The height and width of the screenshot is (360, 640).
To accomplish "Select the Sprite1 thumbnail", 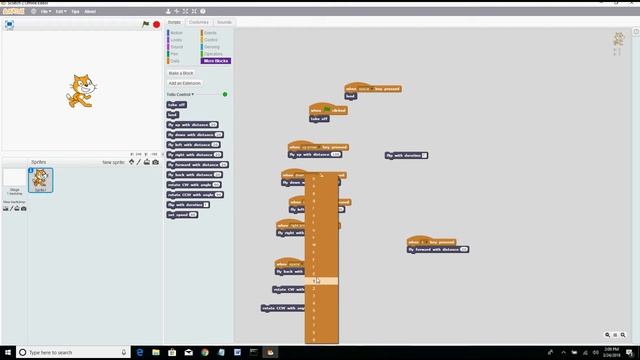I will click(40, 180).
